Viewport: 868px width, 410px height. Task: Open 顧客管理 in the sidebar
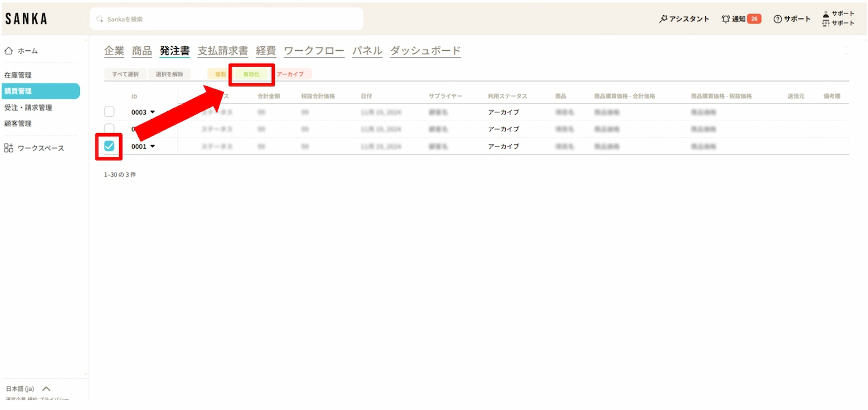[18, 124]
